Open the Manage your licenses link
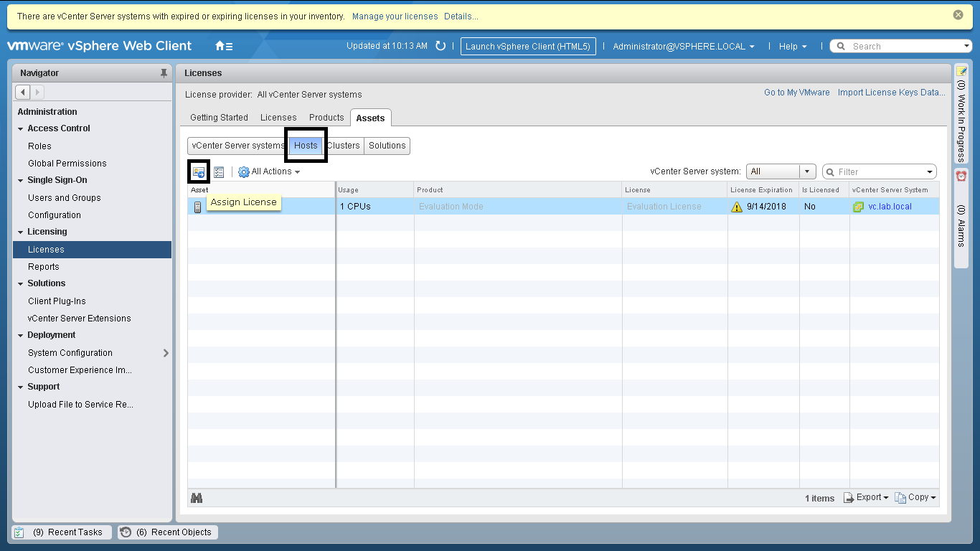 (395, 17)
